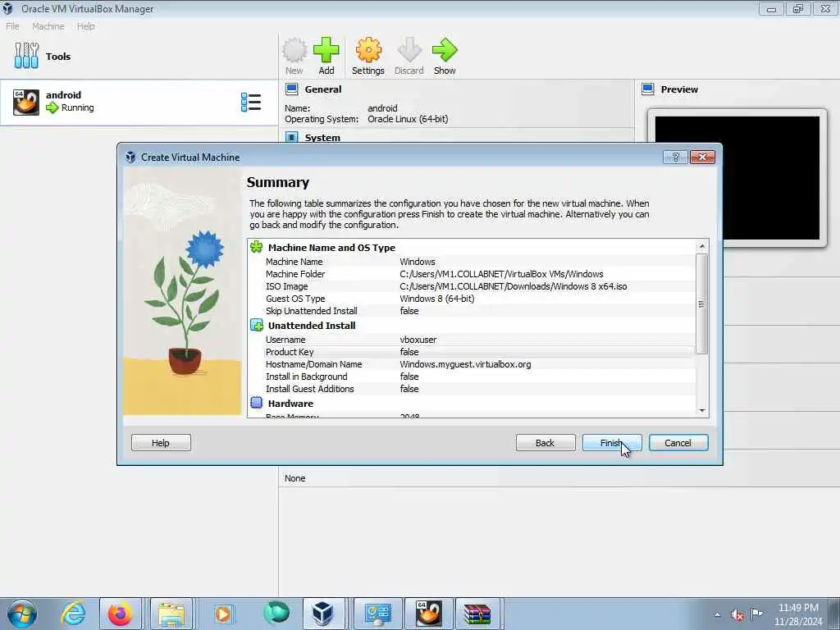Select the Machine Name row value Windows
840x630 pixels.
pyautogui.click(x=418, y=262)
